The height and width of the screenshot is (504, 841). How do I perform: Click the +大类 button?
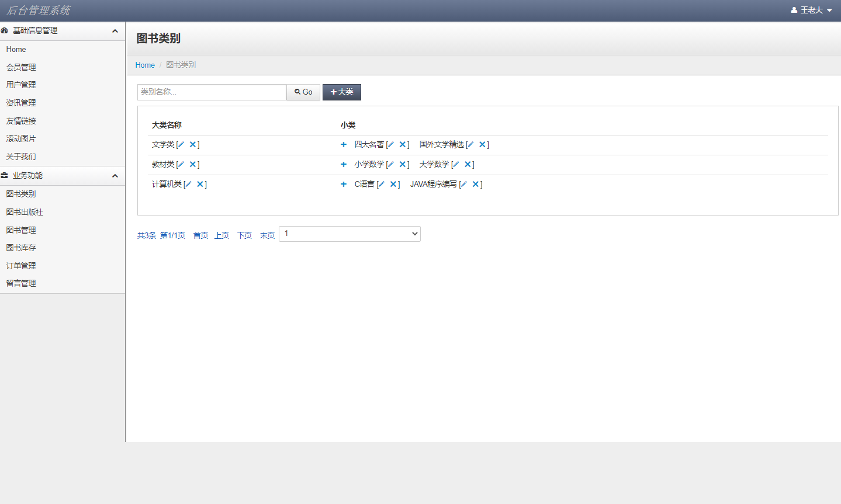(x=341, y=92)
